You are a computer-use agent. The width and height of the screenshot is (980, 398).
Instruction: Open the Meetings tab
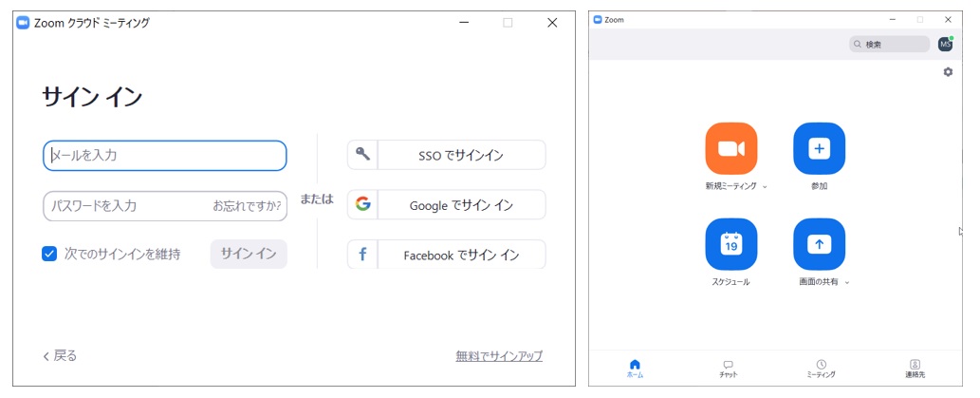tap(821, 369)
